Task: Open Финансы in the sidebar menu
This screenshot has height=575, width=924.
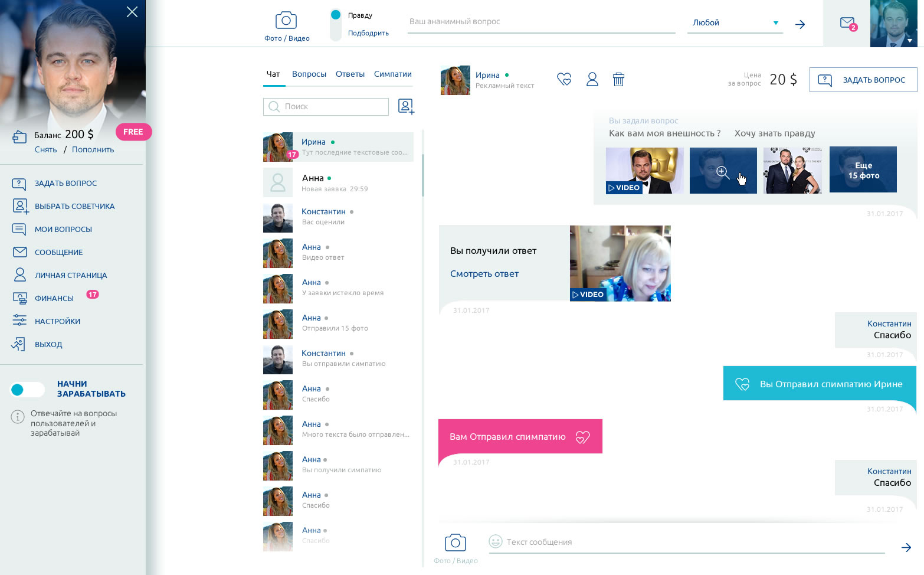Action: click(54, 298)
